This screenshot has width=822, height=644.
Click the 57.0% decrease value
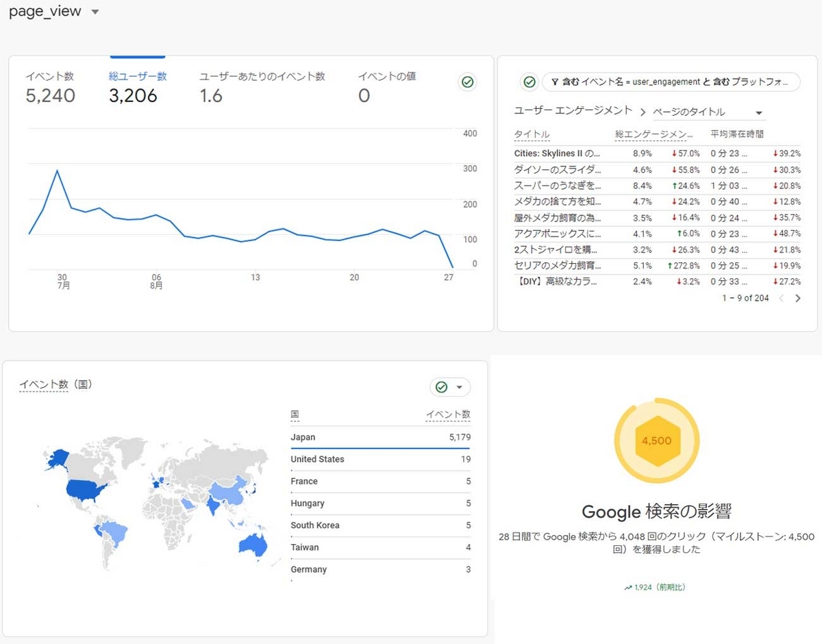(685, 153)
